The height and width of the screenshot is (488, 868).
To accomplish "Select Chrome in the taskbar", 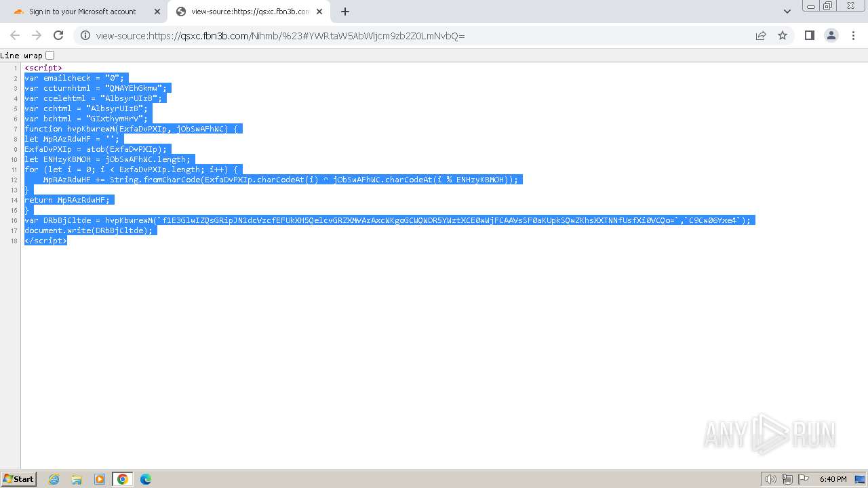I will (123, 479).
